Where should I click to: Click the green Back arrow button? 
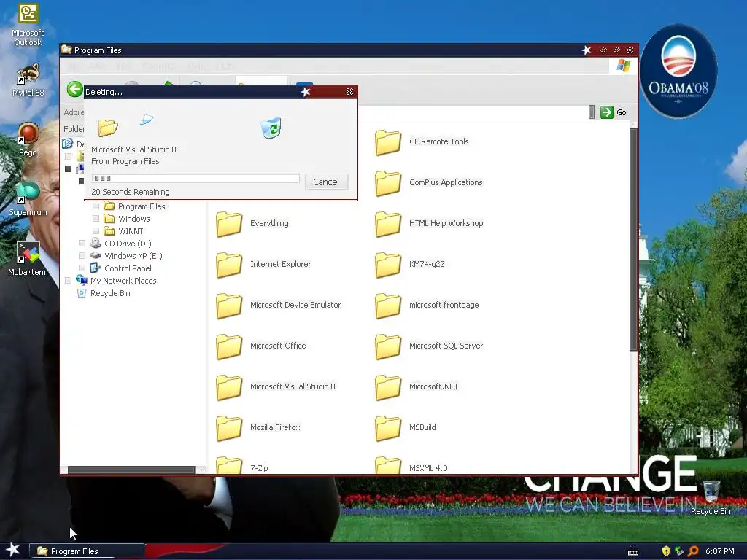pyautogui.click(x=75, y=89)
